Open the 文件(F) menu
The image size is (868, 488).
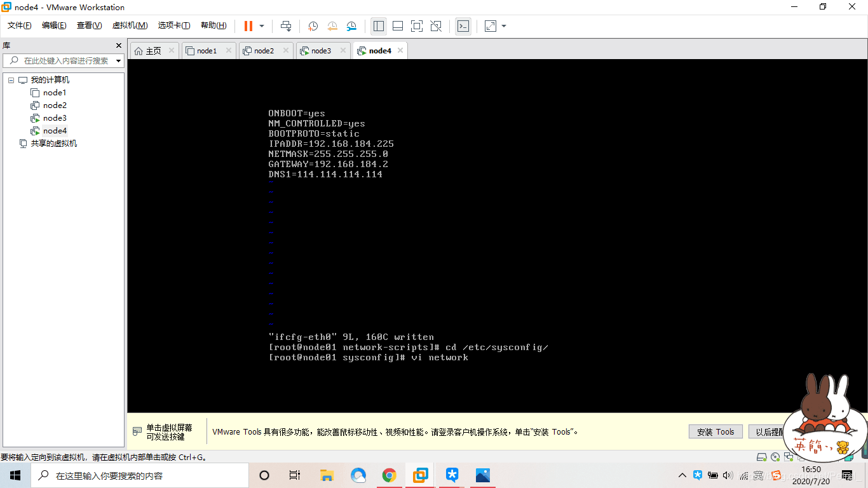(20, 25)
